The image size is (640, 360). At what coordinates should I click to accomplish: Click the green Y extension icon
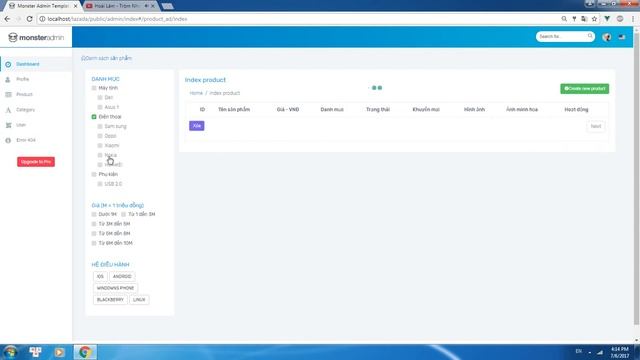[x=607, y=19]
